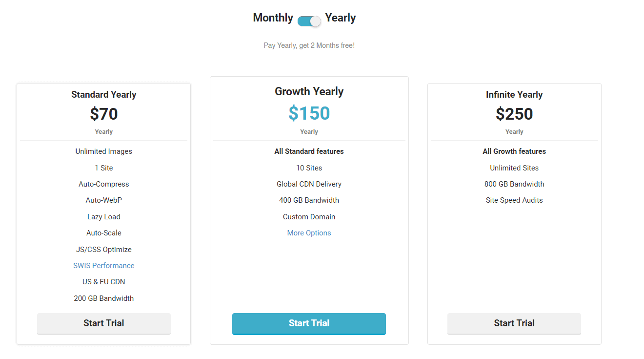The width and height of the screenshot is (644, 359).
Task: Click Unlimited Images in Standard plan features
Action: click(103, 151)
